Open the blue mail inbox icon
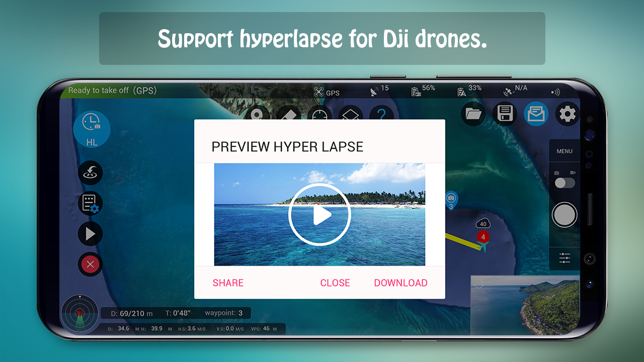 536,114
